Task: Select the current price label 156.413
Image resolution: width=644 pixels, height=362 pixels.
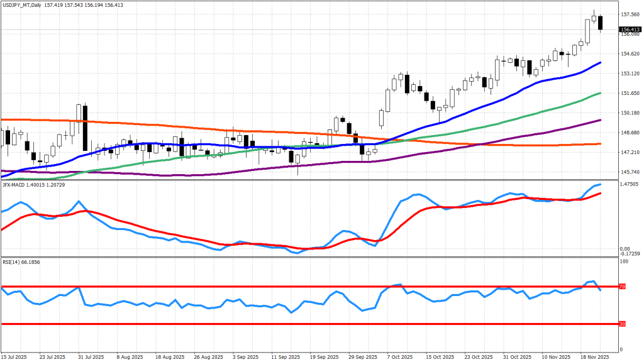Action: pos(629,30)
